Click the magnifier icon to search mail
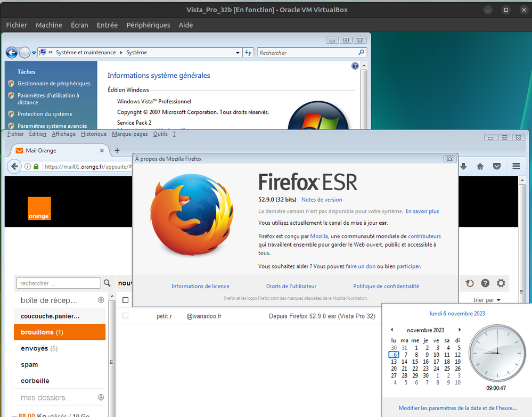The width and height of the screenshot is (532, 417). [107, 283]
